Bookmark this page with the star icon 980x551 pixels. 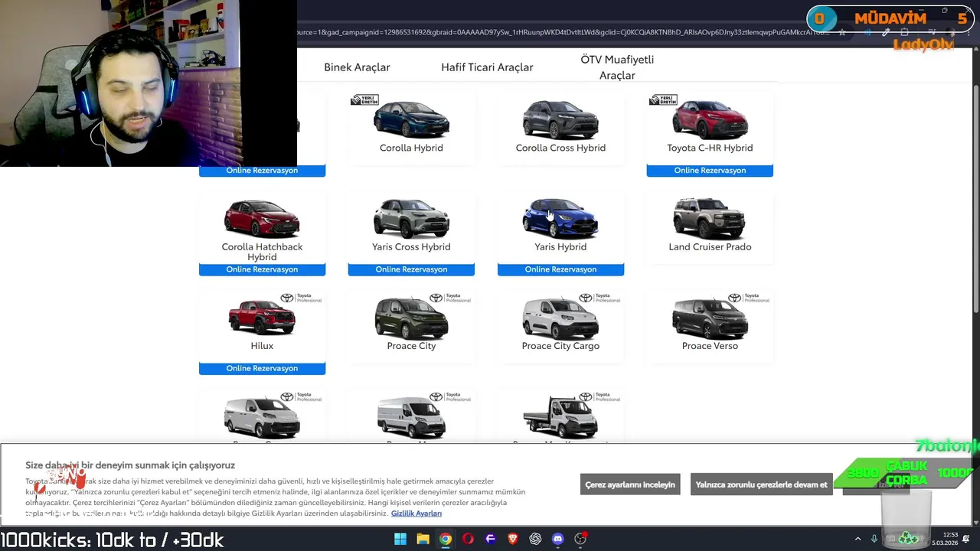pos(842,33)
